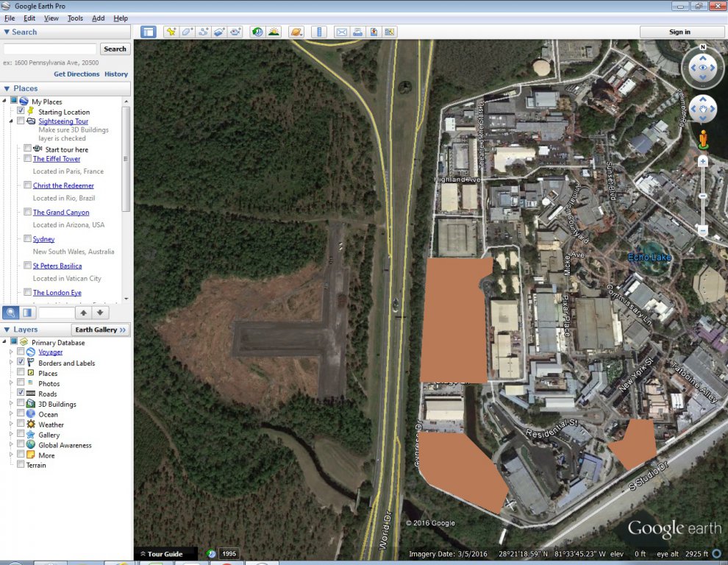
Task: Click the zoom in plus button
Action: click(703, 161)
